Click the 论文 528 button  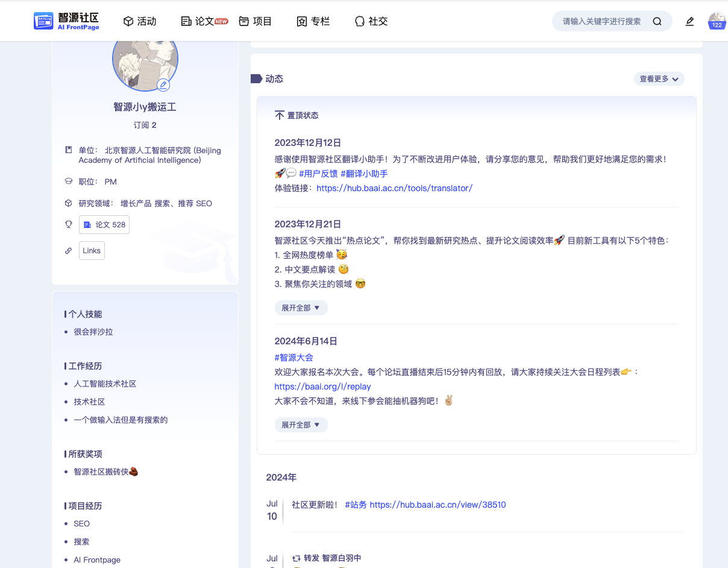coord(104,224)
